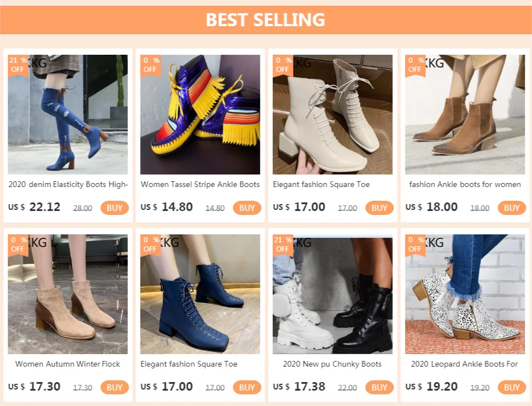Click the 21% OFF badge on chunky boots

point(283,245)
